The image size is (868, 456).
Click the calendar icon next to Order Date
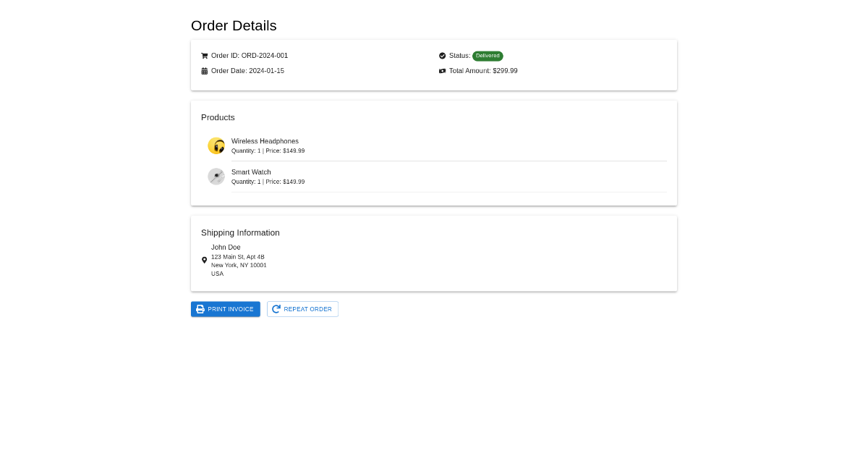tap(205, 71)
